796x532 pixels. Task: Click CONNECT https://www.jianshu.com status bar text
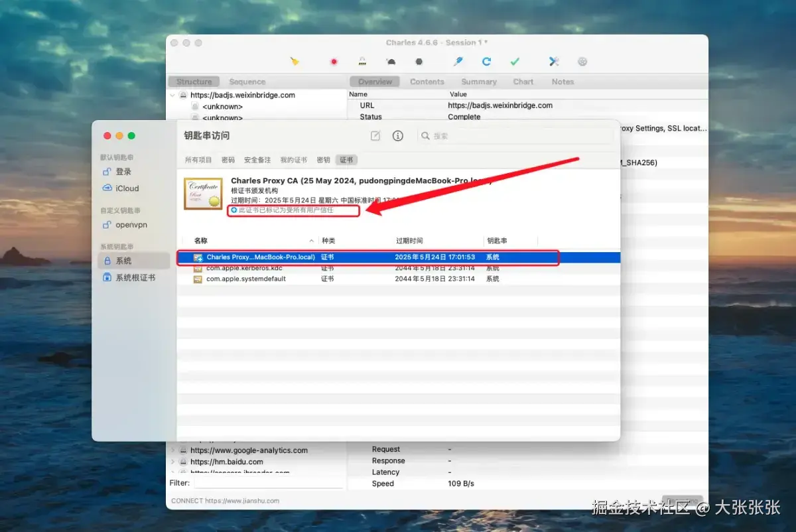click(x=225, y=501)
